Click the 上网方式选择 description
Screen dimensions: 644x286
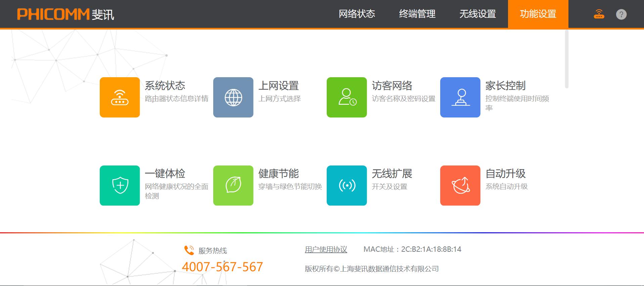279,98
